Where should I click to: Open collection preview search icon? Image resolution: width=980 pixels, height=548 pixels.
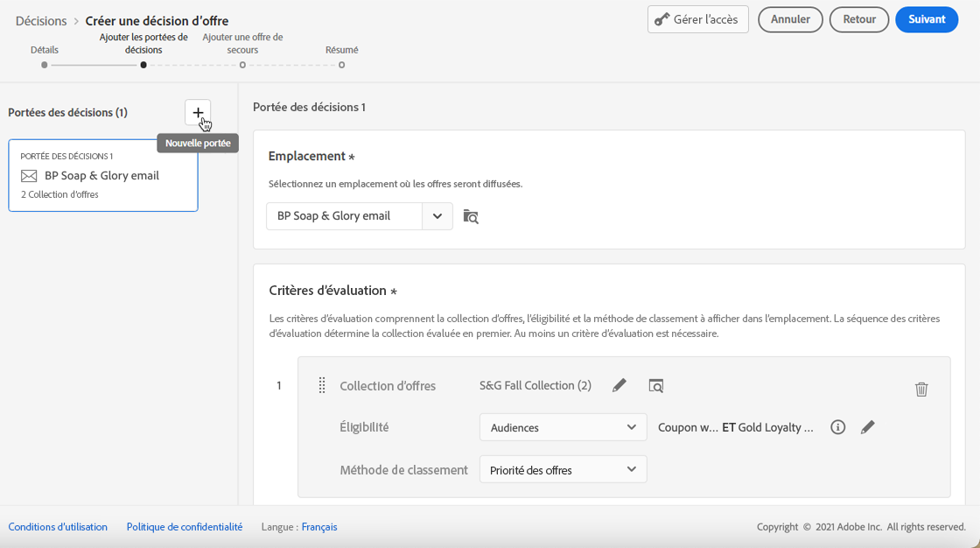656,385
